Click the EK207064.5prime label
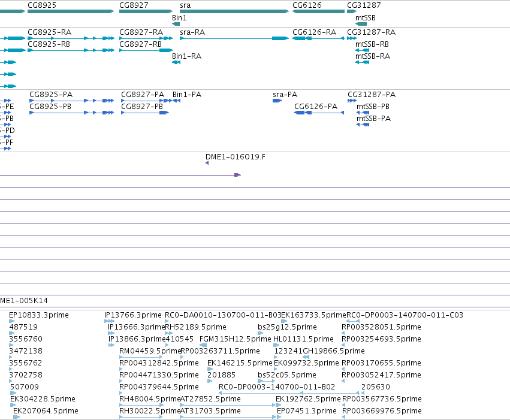The height and width of the screenshot is (420, 510). pos(46,411)
